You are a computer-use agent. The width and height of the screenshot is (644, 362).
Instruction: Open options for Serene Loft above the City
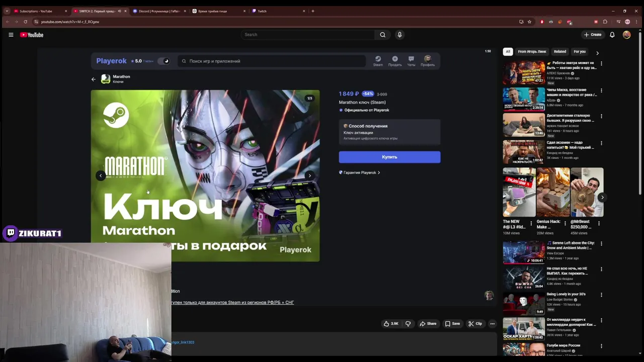601,244
